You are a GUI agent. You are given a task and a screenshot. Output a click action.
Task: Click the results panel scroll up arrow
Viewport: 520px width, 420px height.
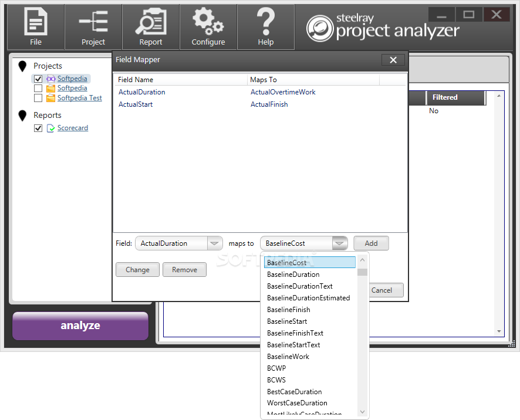[x=499, y=96]
